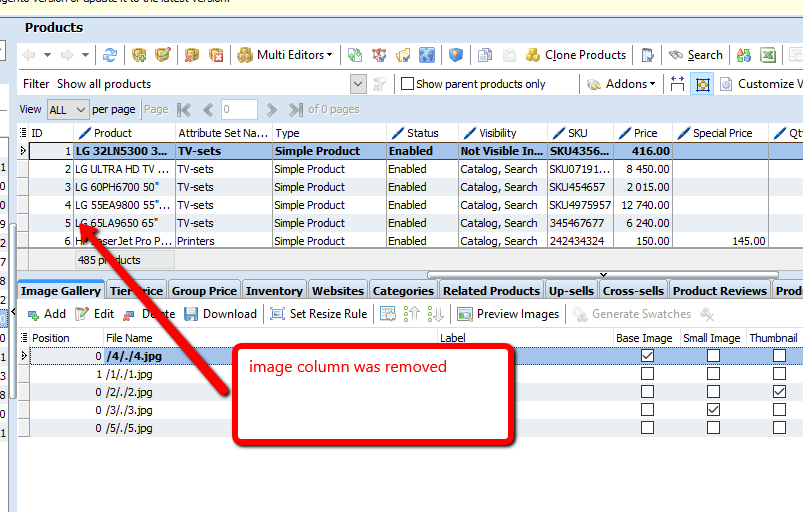Click the add new product icon
The image size is (803, 512).
(139, 55)
